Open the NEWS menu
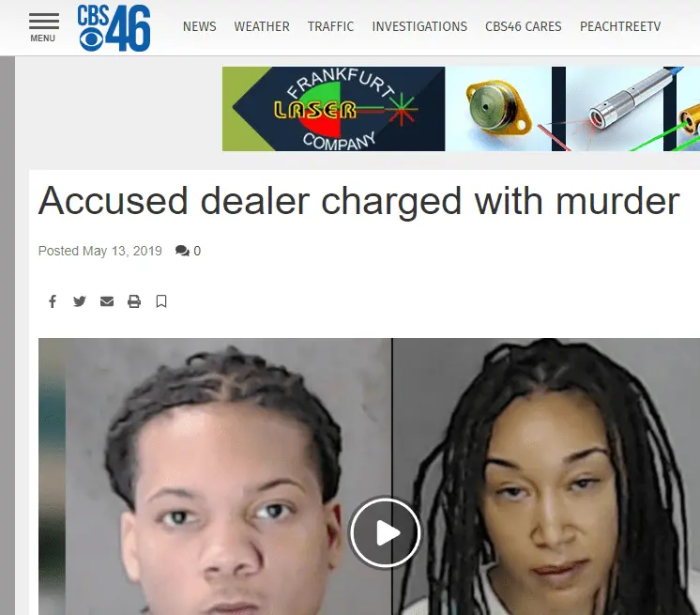 199,26
